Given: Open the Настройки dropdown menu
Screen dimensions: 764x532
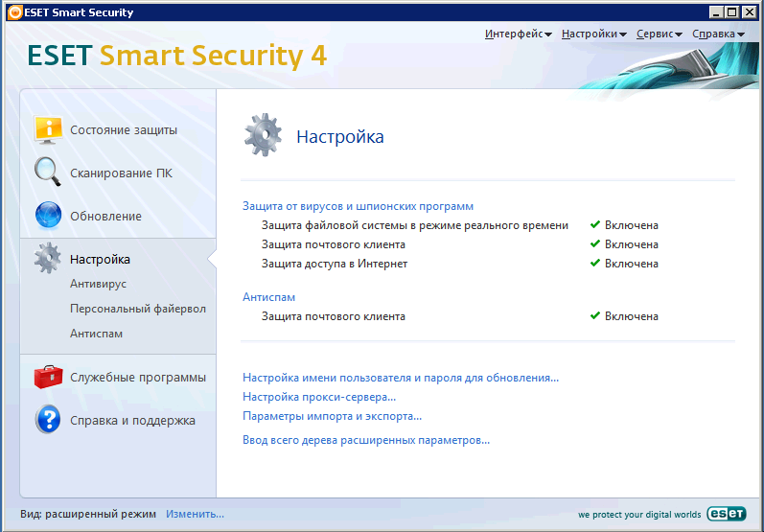Looking at the screenshot, I should (x=594, y=34).
